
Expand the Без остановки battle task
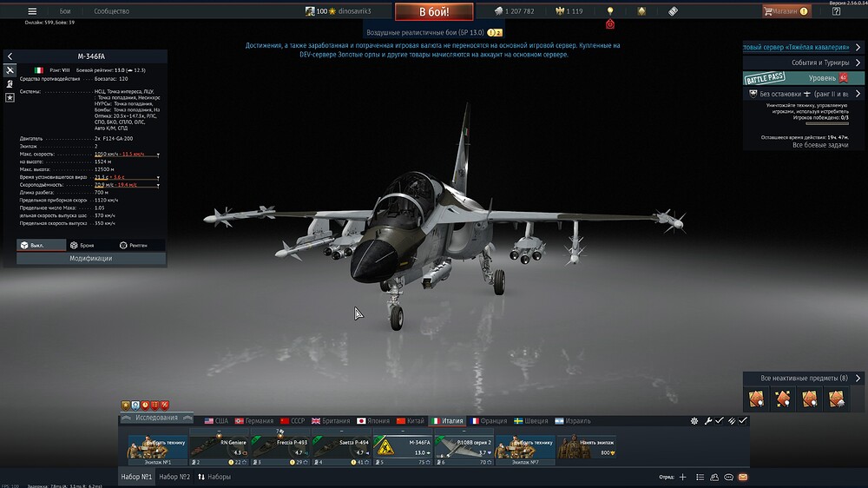click(x=803, y=94)
